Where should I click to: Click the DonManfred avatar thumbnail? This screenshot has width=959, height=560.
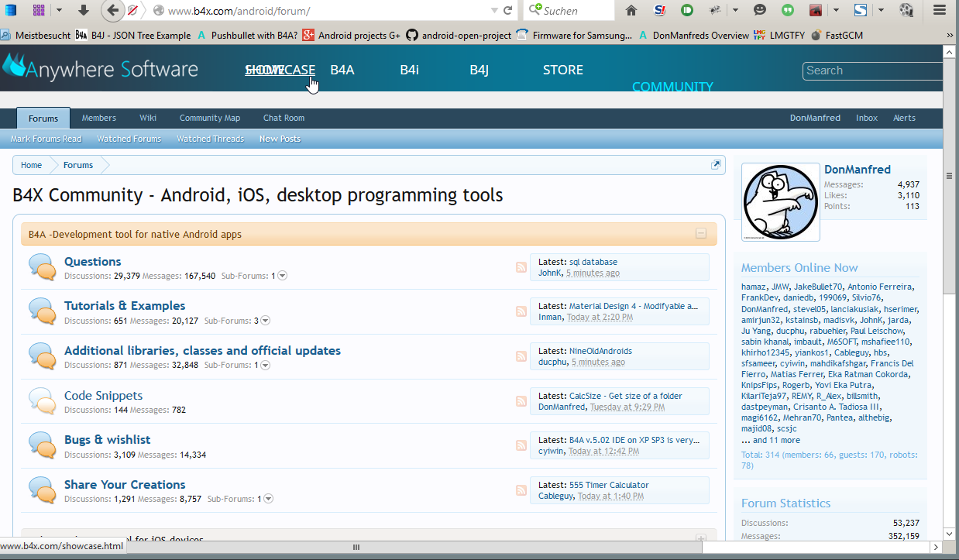(x=780, y=202)
